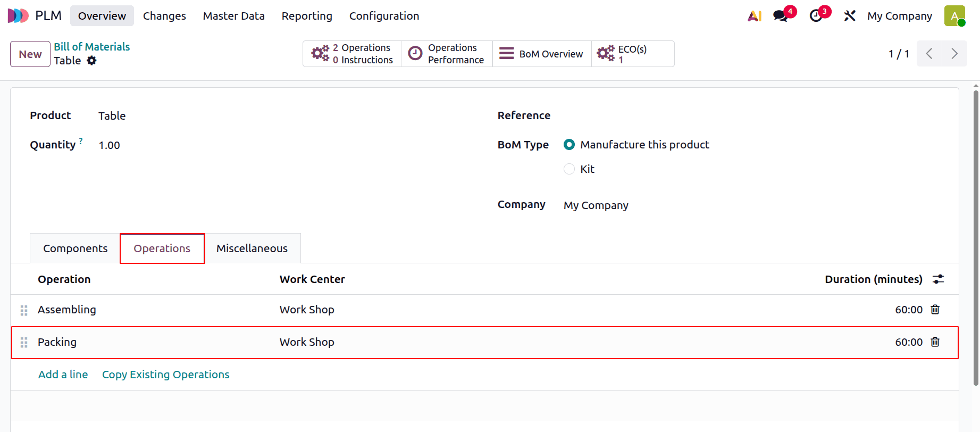The height and width of the screenshot is (432, 980).
Task: Open the ECO(s) stat button
Action: tap(633, 54)
